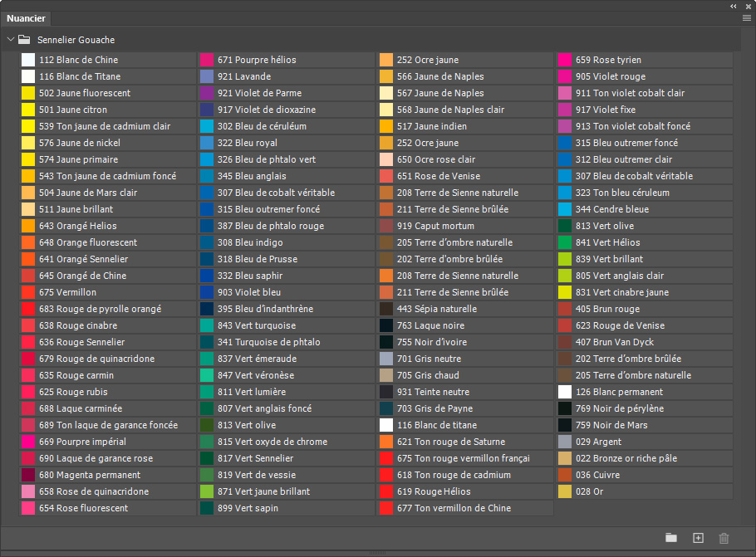
Task: Create a new swatch group folder
Action: pyautogui.click(x=671, y=538)
